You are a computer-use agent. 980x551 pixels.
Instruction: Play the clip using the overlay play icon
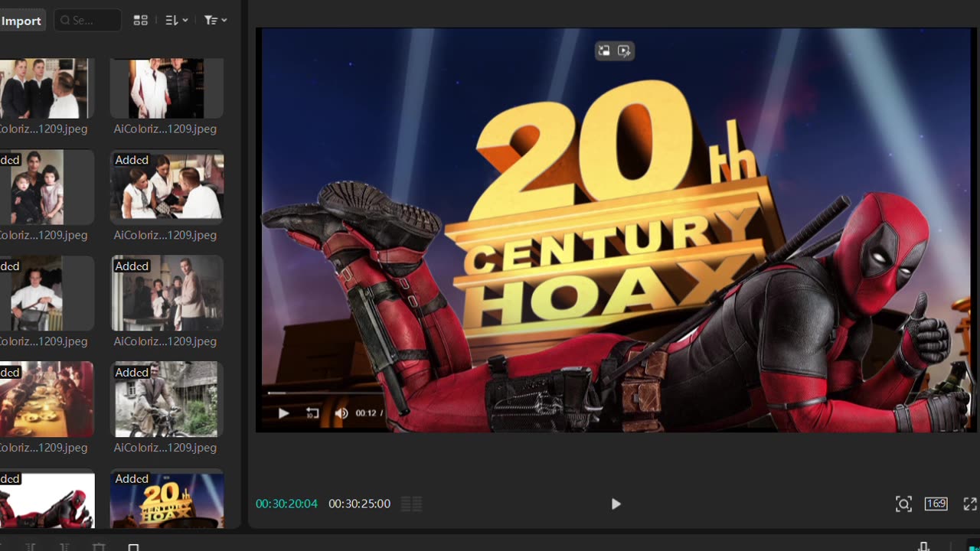point(283,413)
